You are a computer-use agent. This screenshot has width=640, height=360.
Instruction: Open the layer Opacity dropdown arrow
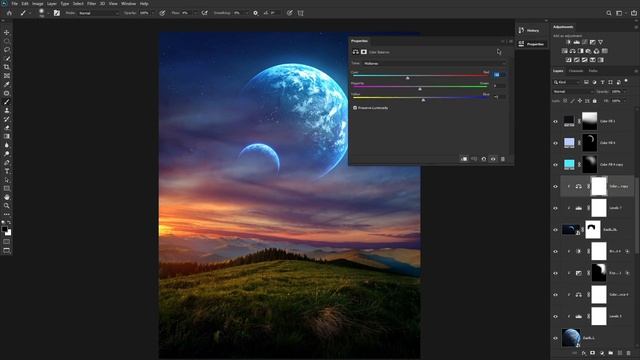coord(624,91)
